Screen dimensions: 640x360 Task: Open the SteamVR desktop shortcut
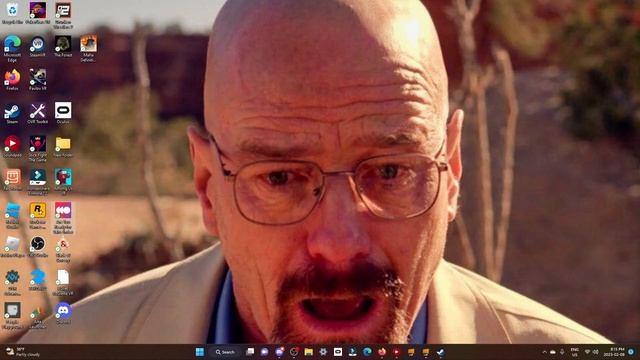pyautogui.click(x=38, y=46)
